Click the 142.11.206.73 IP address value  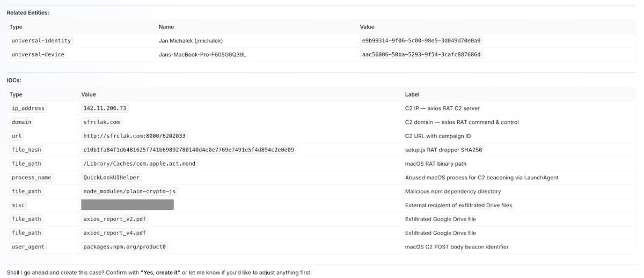[x=104, y=108]
